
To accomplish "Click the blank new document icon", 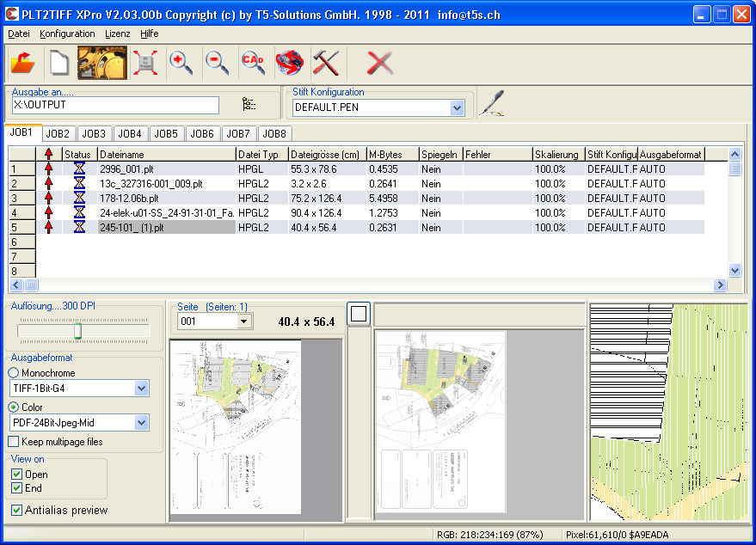I will [x=58, y=63].
